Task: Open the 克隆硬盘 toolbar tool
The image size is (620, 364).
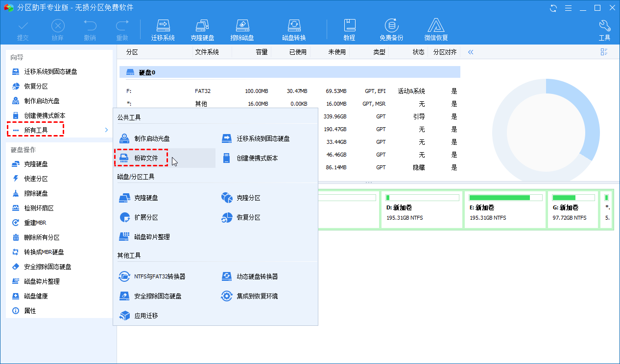Action: click(x=203, y=30)
